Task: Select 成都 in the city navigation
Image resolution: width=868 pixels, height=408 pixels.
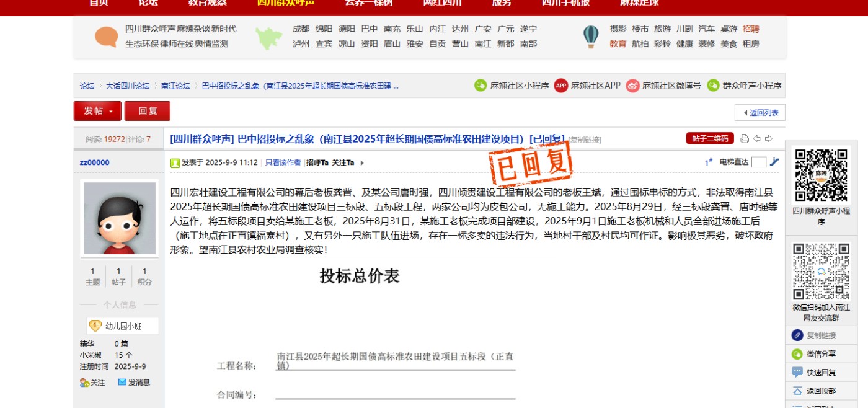Action: coord(301,29)
